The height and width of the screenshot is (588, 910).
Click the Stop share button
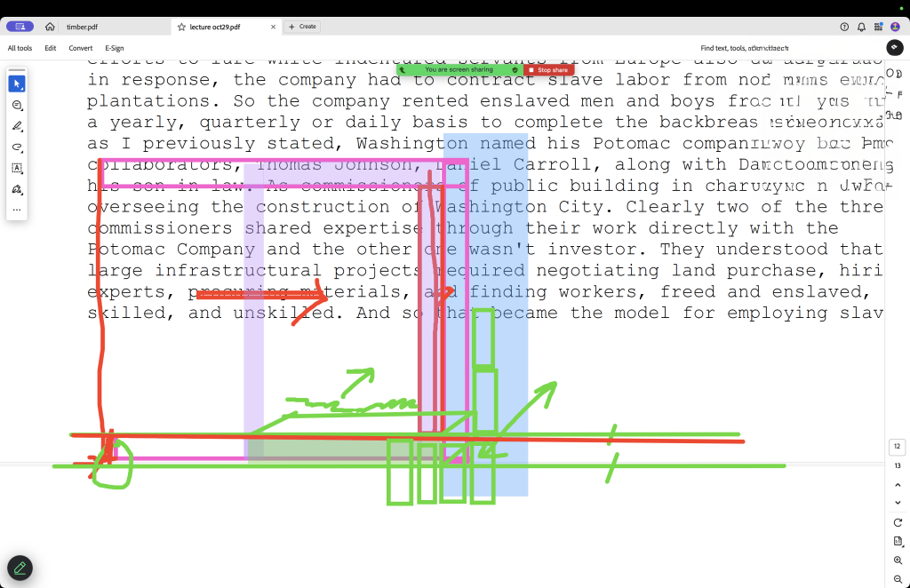pyautogui.click(x=548, y=69)
